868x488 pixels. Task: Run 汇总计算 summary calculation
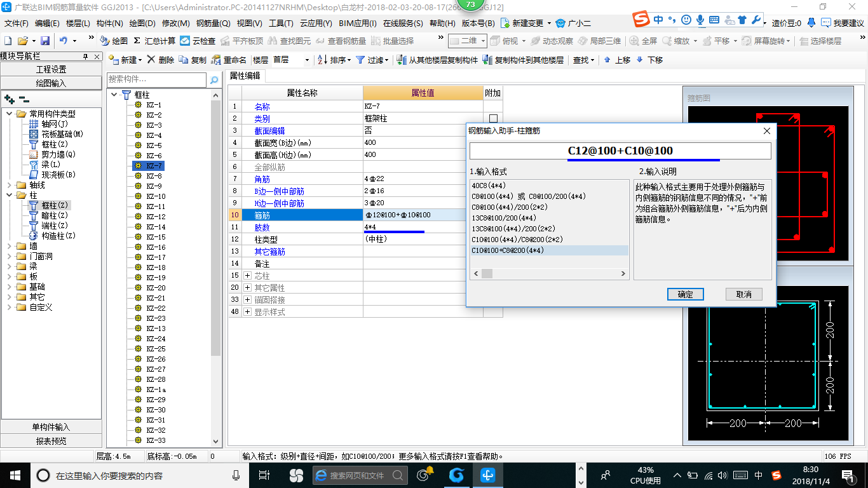point(154,41)
